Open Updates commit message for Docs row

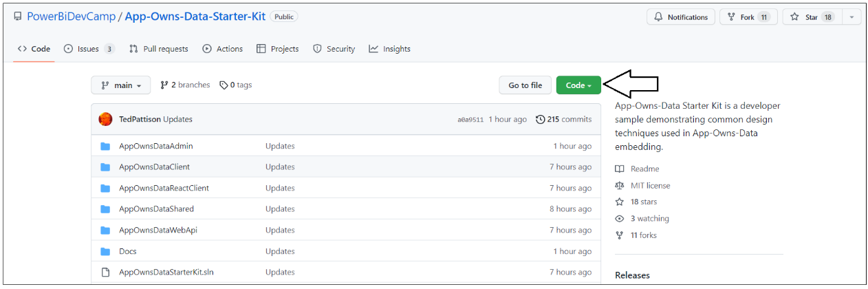280,251
